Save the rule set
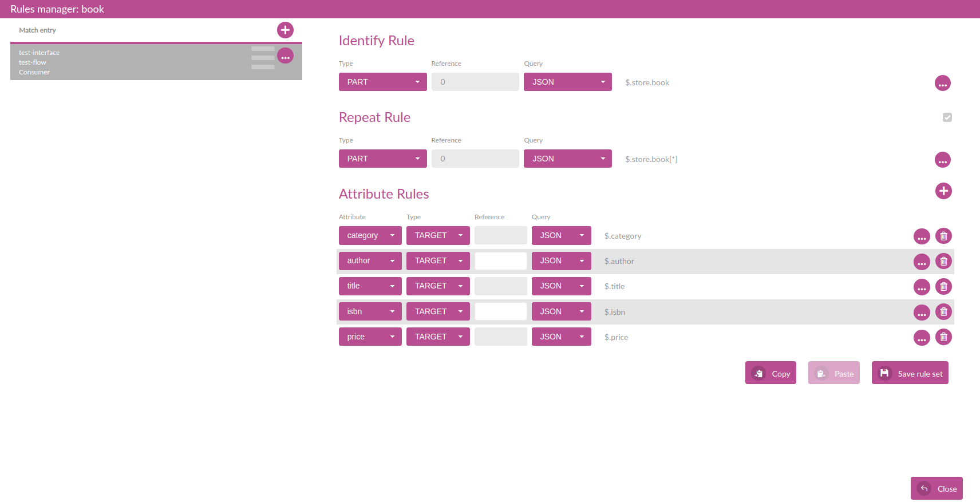The width and height of the screenshot is (980, 502). [x=910, y=373]
